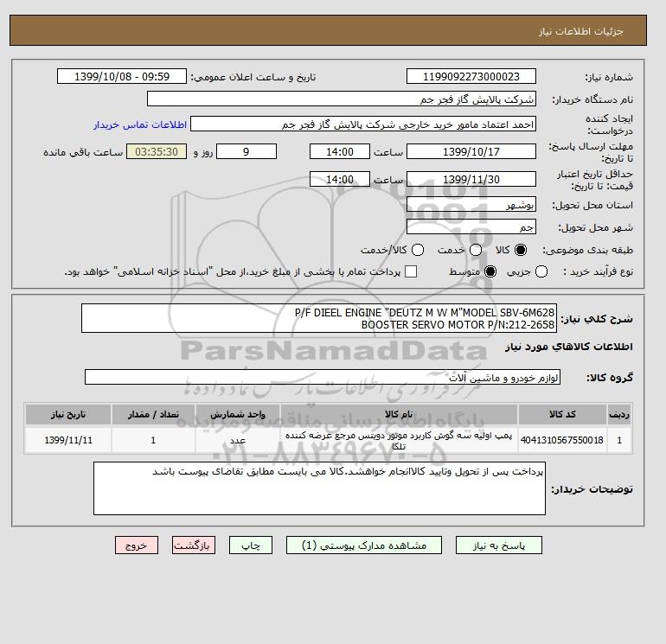Open the اطلاعات تماس خریدار link
This screenshot has width=666, height=644.
[140, 124]
